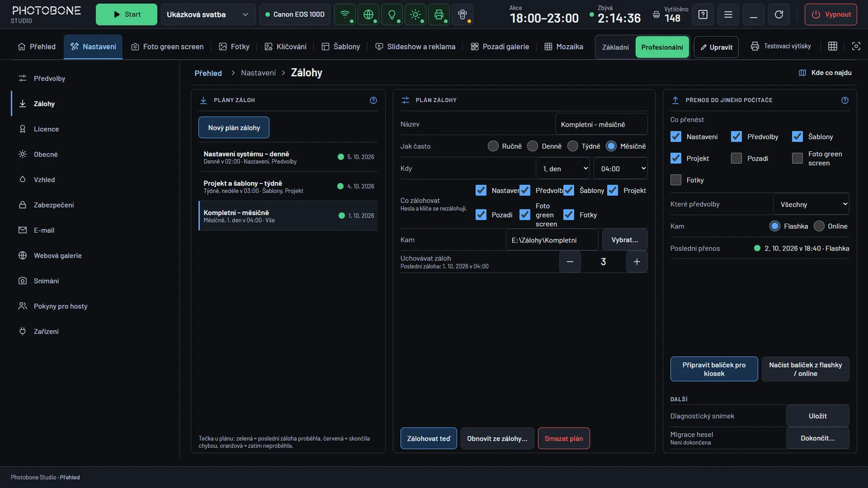Open Kde co najdu guide
868x488 pixels.
[825, 73]
